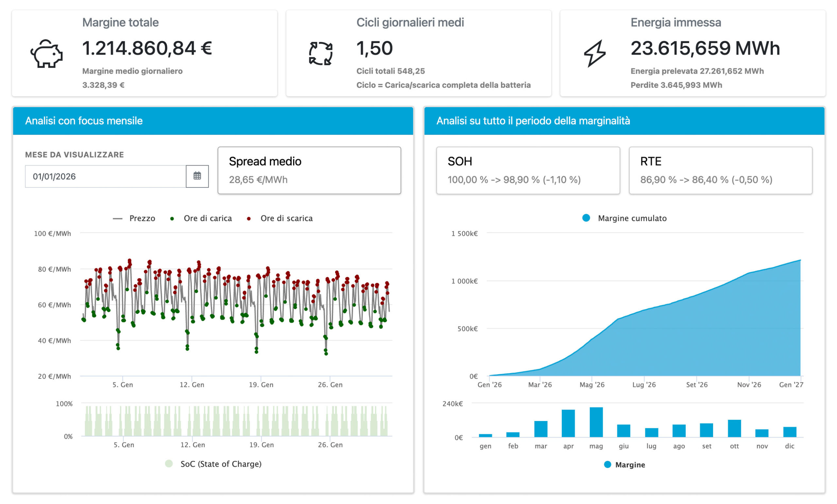Click the Spread medio card
Image resolution: width=837 pixels, height=504 pixels.
click(x=309, y=171)
